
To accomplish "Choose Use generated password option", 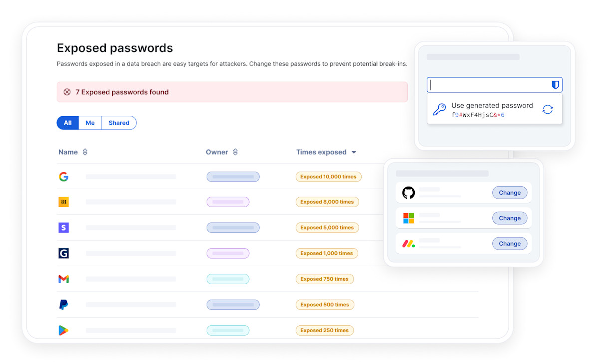I will pos(492,110).
